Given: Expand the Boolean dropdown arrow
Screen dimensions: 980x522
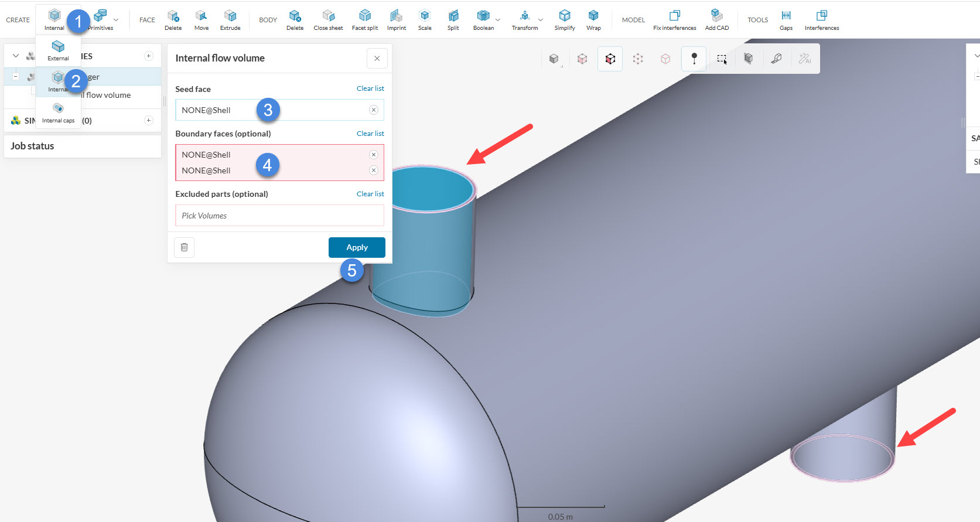Looking at the screenshot, I should pyautogui.click(x=498, y=20).
